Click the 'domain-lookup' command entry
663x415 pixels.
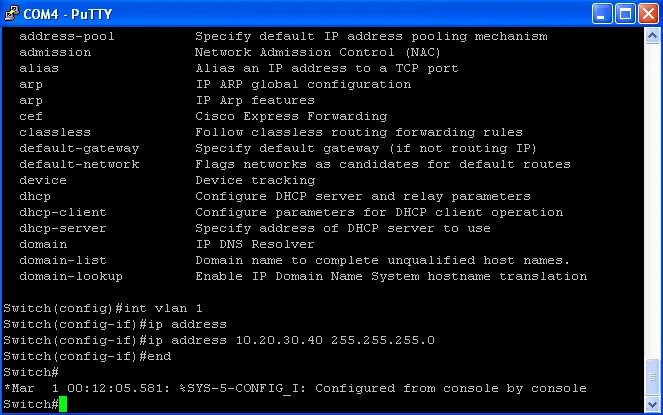click(x=71, y=276)
